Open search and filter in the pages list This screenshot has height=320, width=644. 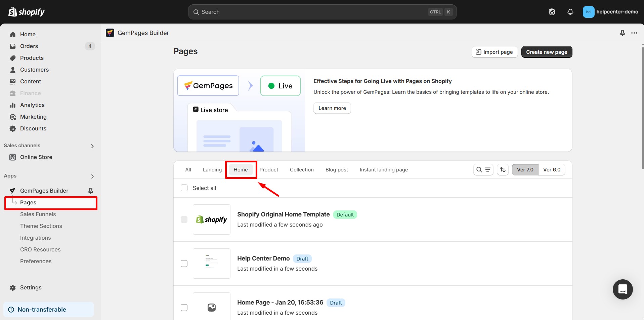coord(483,169)
